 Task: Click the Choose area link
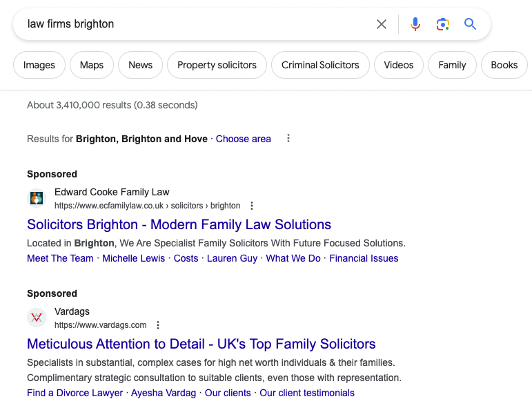(x=244, y=139)
